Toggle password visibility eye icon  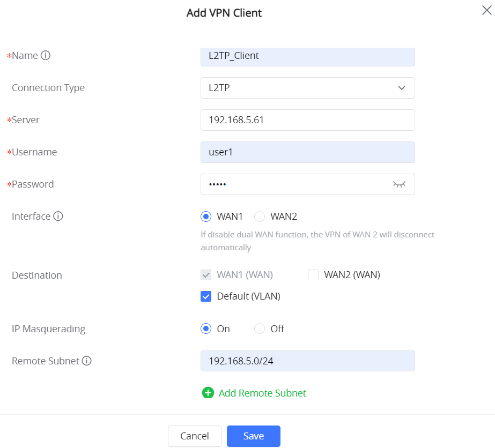tap(399, 184)
